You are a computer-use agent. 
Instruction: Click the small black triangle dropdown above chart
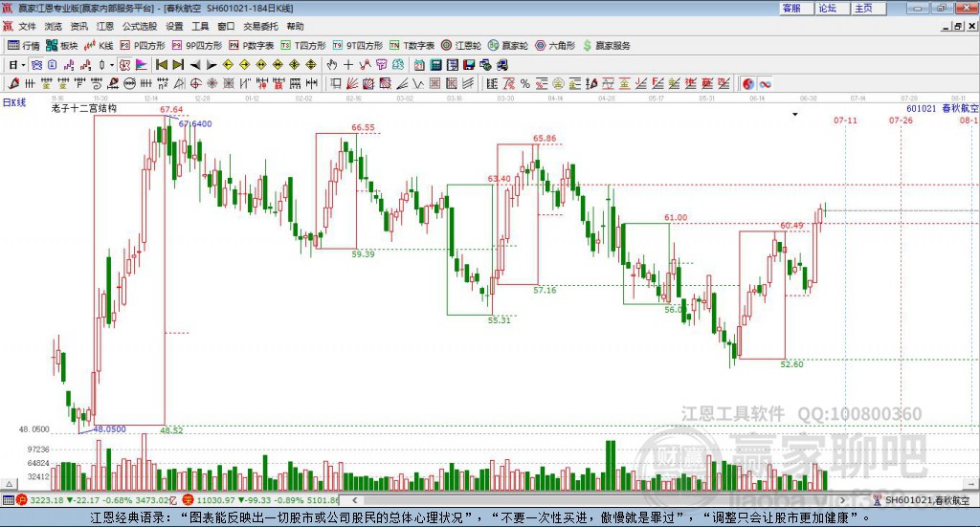pyautogui.click(x=795, y=114)
